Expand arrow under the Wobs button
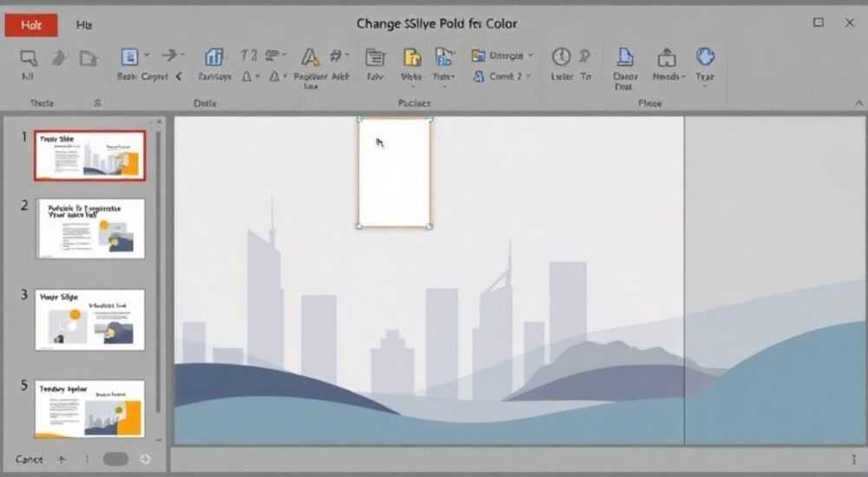Viewport: 868px width, 477px height. pos(411,87)
